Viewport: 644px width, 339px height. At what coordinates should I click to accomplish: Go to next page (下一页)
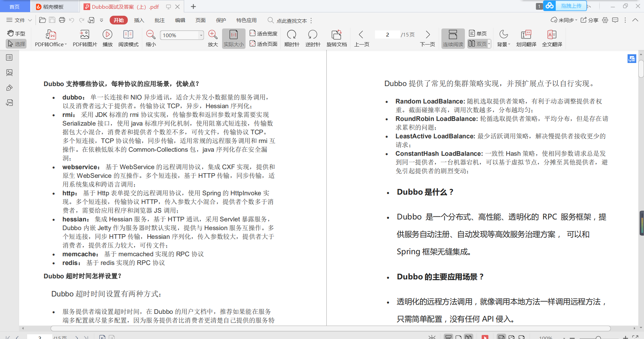coord(428,38)
